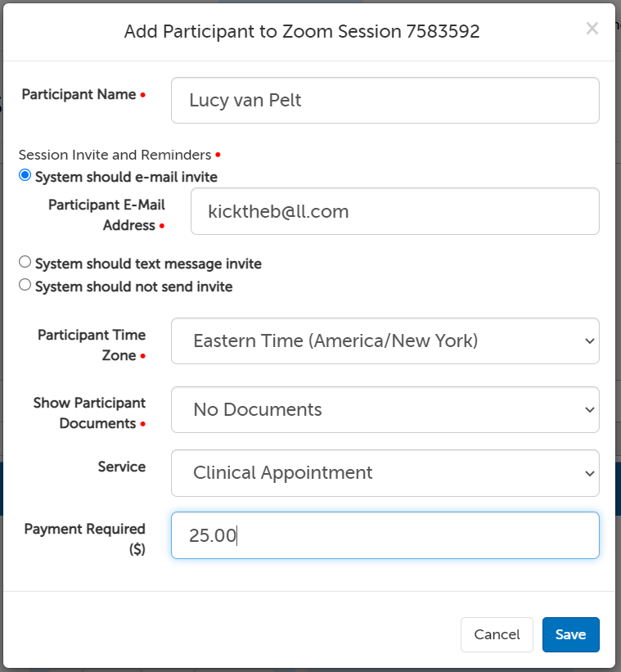This screenshot has height=672, width=621.
Task: Close the Add Participant dialog
Action: 592,29
